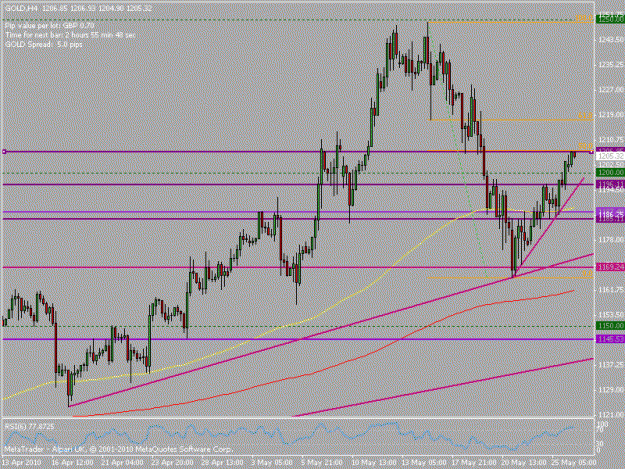Click the 16 Apr 12:00 time axis label

[x=73, y=463]
